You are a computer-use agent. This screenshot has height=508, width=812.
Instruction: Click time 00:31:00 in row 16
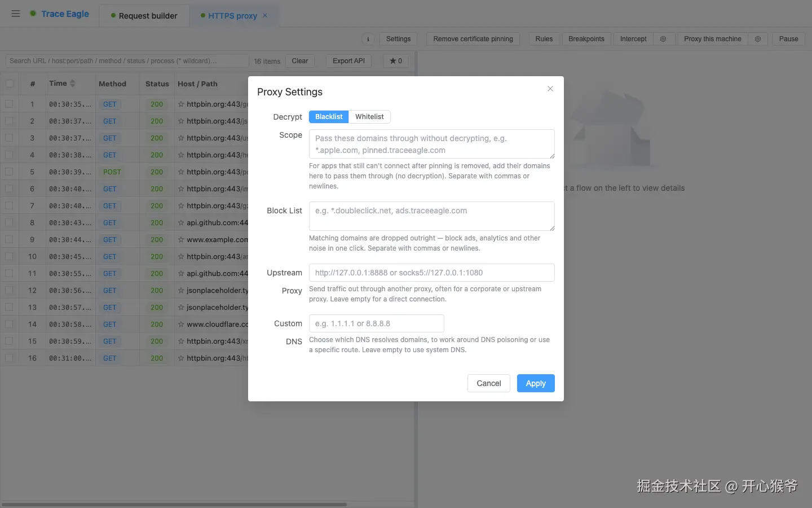coord(70,358)
